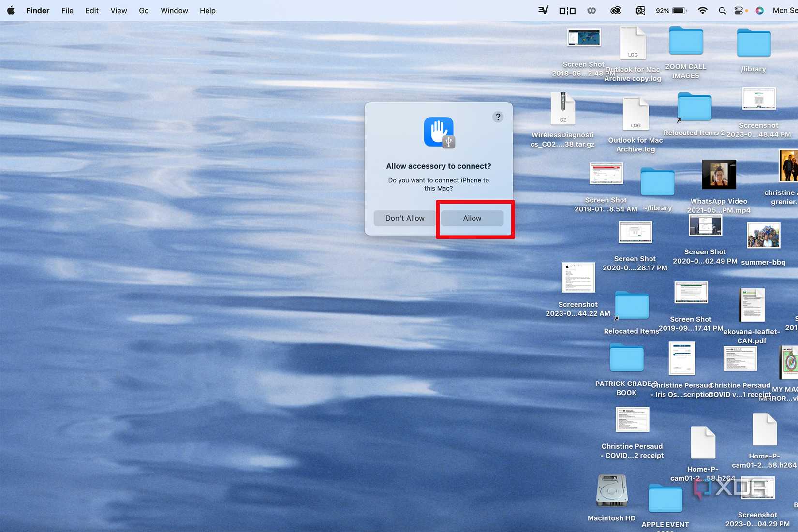The height and width of the screenshot is (532, 798).
Task: Select right Home-P-cam01-2...58.h264 file
Action: [765, 429]
